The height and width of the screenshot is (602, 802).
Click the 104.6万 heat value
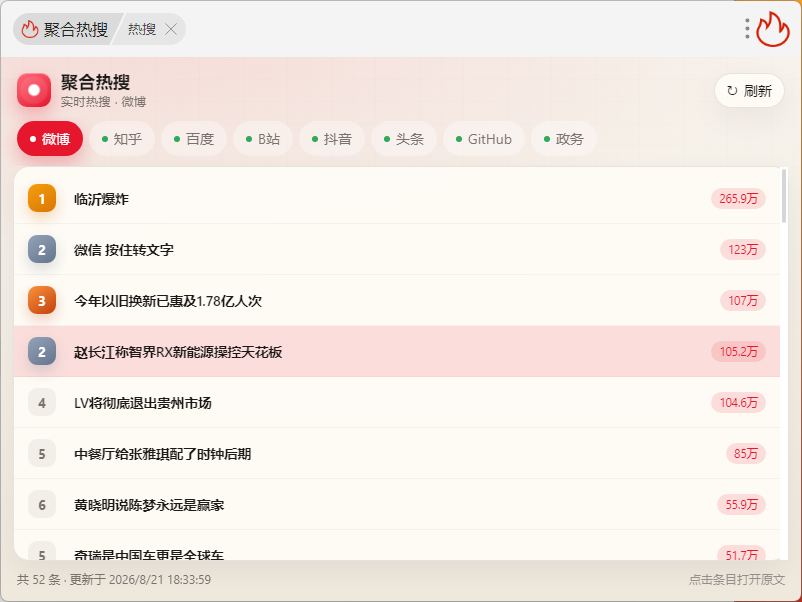(x=738, y=403)
